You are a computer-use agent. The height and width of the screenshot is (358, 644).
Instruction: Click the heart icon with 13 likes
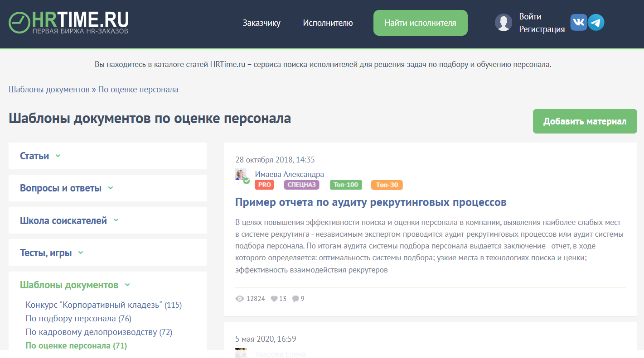(x=275, y=298)
